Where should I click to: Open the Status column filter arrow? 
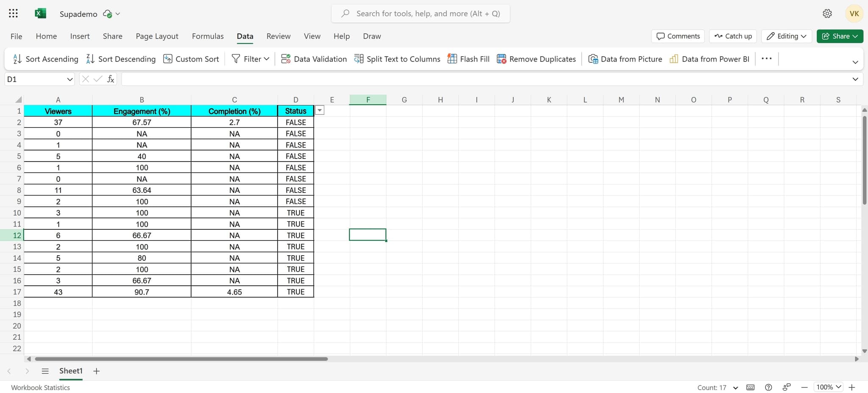tap(320, 111)
